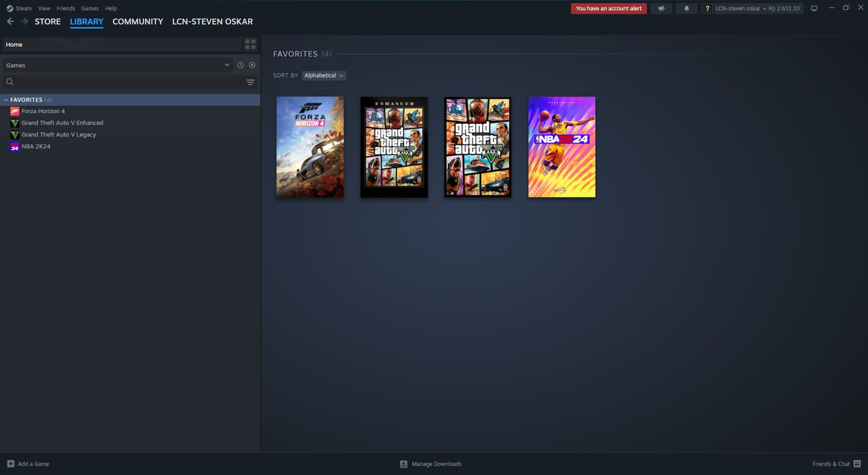Switch to the STORE tab
The height and width of the screenshot is (475, 868).
pos(47,22)
